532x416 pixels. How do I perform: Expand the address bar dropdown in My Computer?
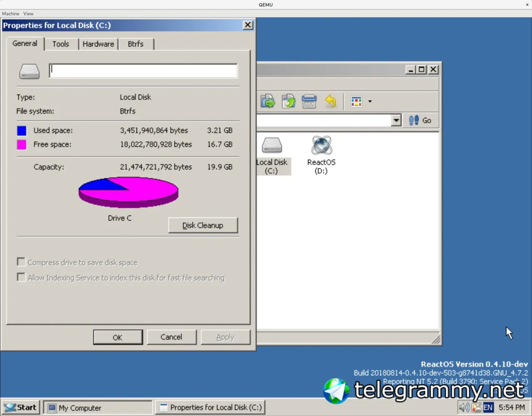(x=396, y=121)
